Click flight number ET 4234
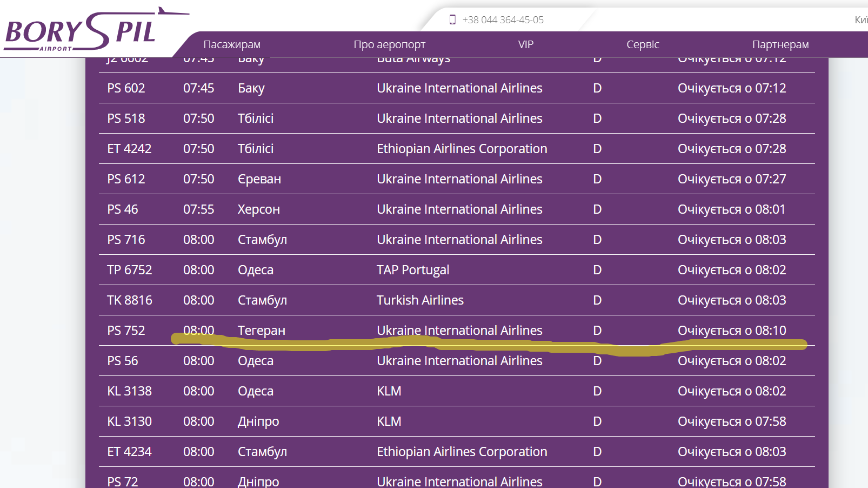This screenshot has height=488, width=868. 129,452
